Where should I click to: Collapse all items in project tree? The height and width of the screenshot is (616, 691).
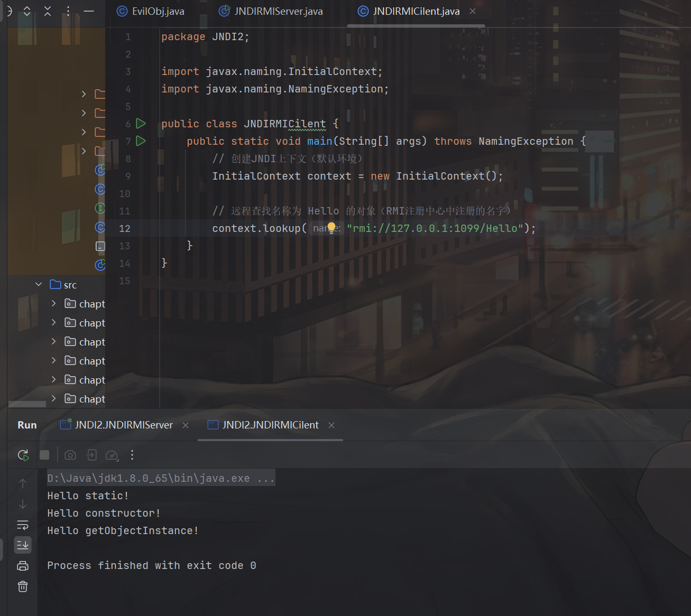coord(48,11)
